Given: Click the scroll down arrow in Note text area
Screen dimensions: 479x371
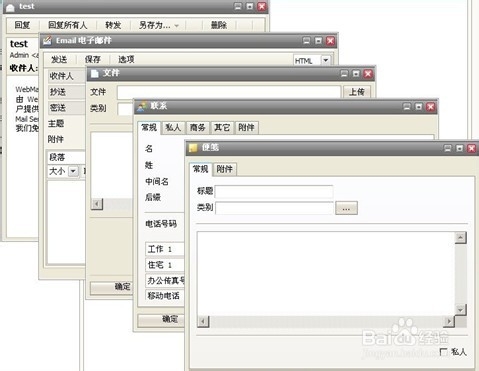Looking at the screenshot, I should [460, 309].
